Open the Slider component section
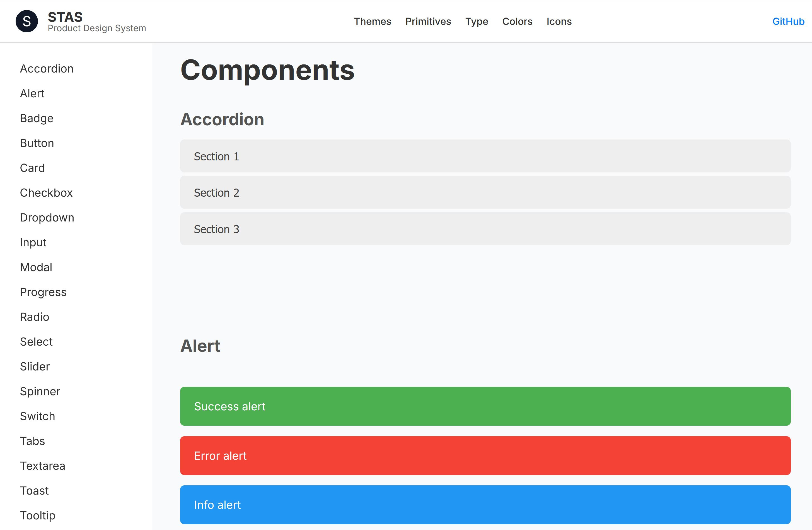The image size is (812, 530). pos(35,366)
